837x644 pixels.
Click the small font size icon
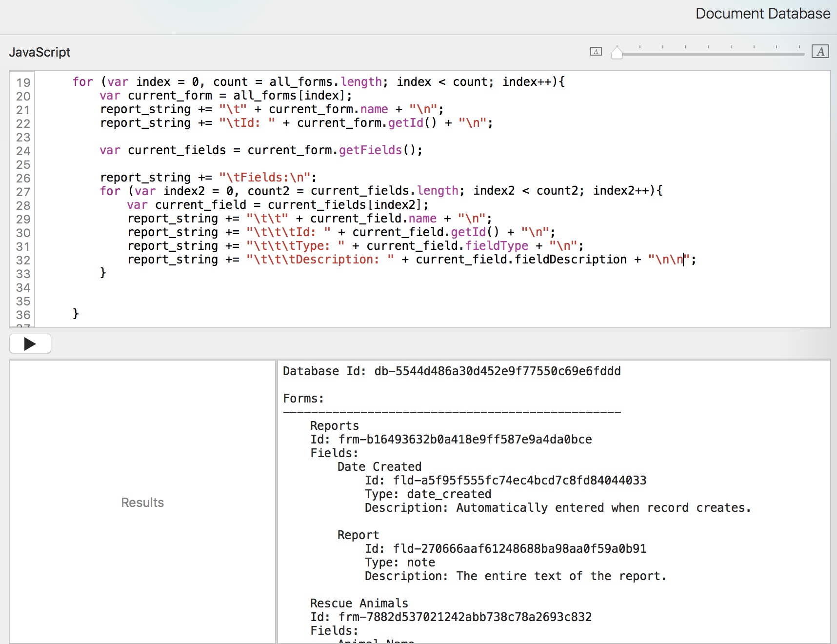(596, 51)
